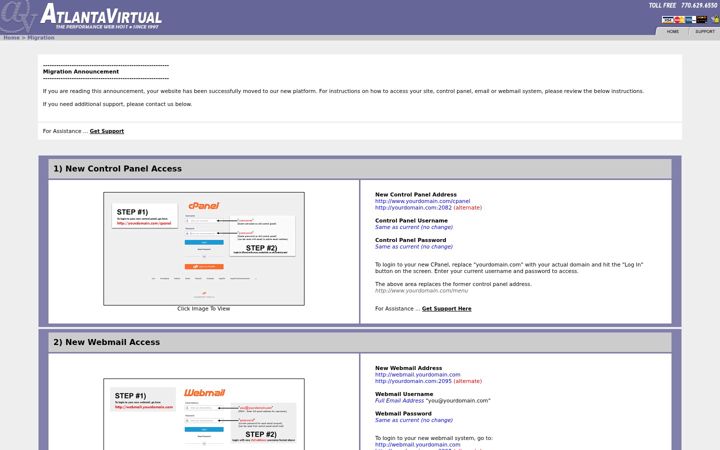Open the cPanel login instructions thumbnail
The height and width of the screenshot is (450, 720).
click(x=204, y=248)
